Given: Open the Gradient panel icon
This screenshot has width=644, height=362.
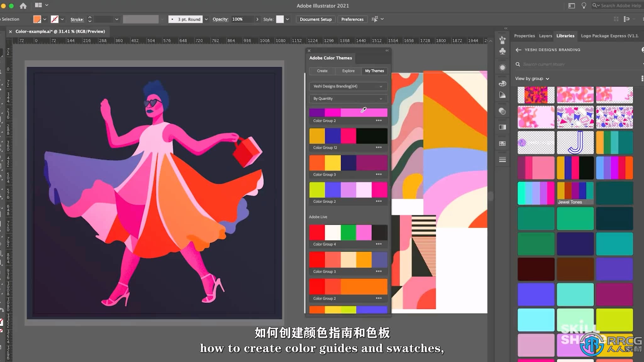Looking at the screenshot, I should [x=502, y=127].
